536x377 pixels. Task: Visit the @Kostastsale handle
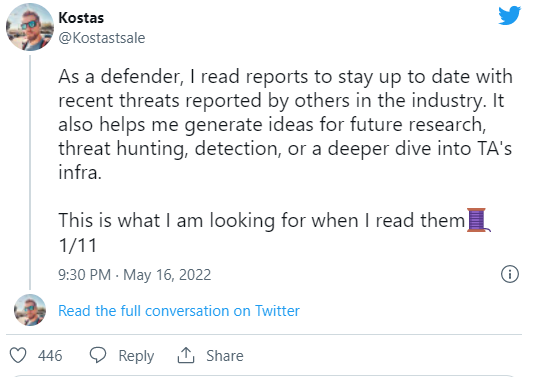tap(102, 38)
